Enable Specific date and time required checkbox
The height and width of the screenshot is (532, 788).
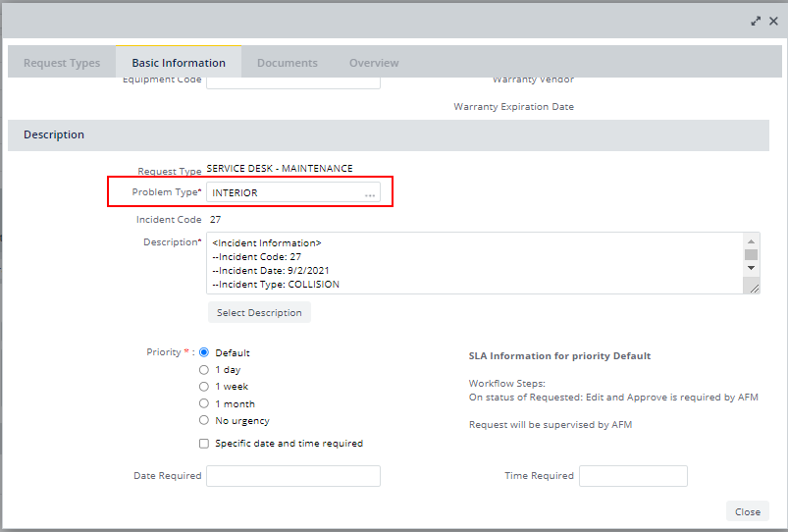(x=203, y=444)
